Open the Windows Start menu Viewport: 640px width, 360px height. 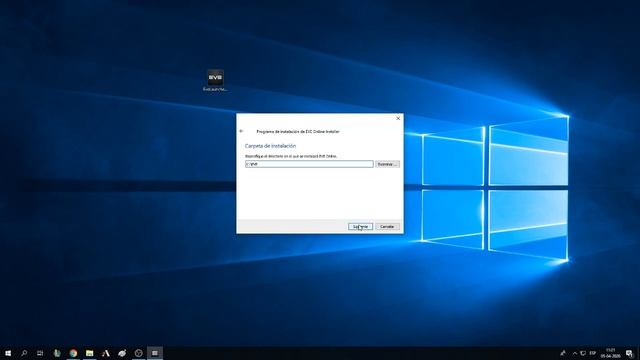pos(8,353)
